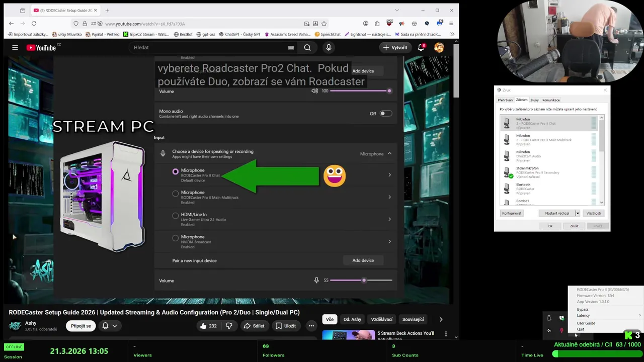Click the Připojit se button
This screenshot has height=362, width=644.
coord(81,326)
